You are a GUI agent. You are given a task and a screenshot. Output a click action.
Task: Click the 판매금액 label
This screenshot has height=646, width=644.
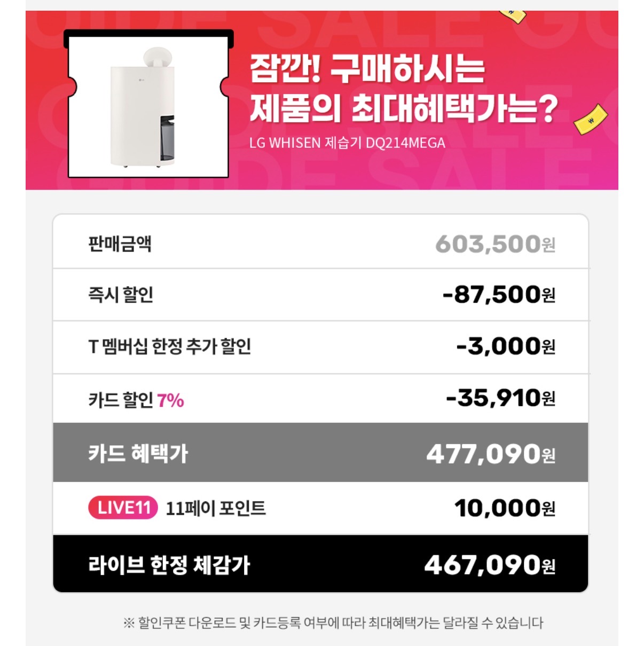click(120, 243)
